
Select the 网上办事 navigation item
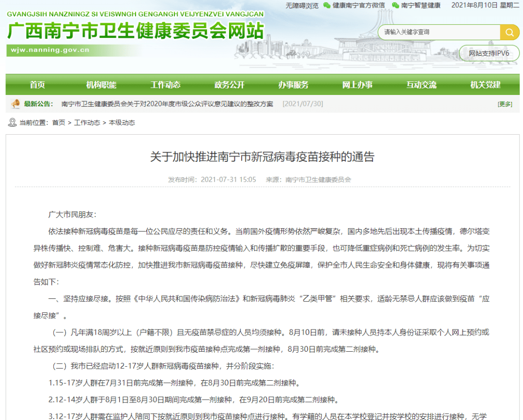[x=357, y=85]
